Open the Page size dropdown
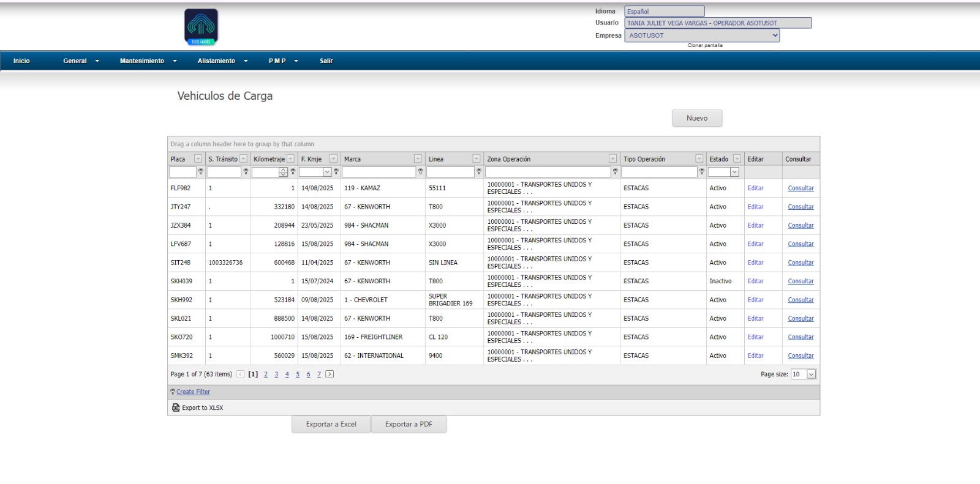The height and width of the screenshot is (484, 980). pos(811,374)
